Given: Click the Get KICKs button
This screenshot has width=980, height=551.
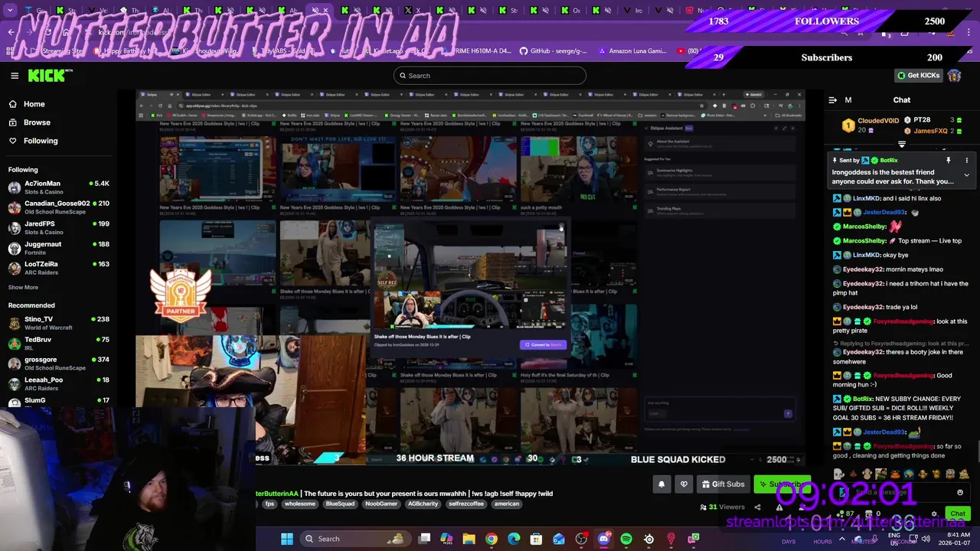Looking at the screenshot, I should pyautogui.click(x=918, y=76).
